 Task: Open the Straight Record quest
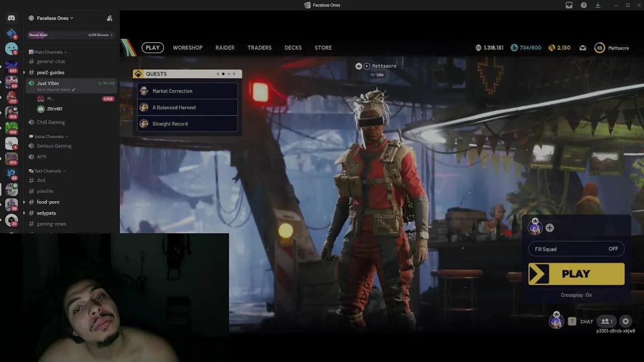pyautogui.click(x=187, y=124)
